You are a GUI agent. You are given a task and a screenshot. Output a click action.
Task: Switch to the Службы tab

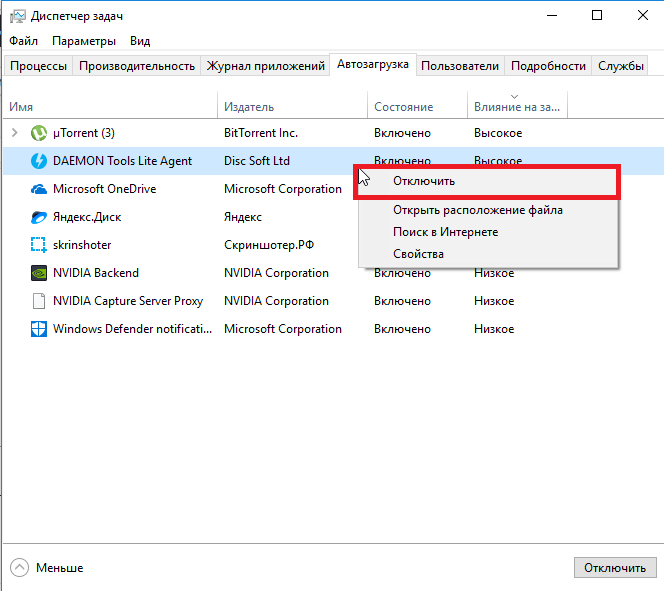point(620,66)
